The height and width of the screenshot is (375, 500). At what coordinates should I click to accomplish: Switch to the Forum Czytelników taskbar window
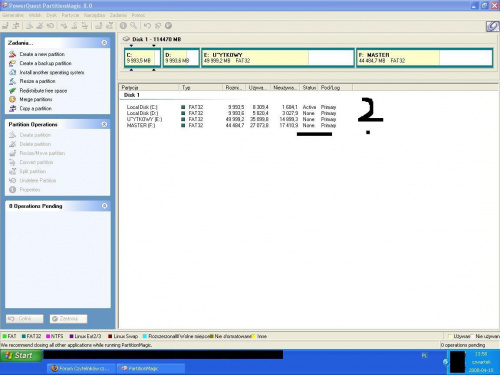pos(80,368)
